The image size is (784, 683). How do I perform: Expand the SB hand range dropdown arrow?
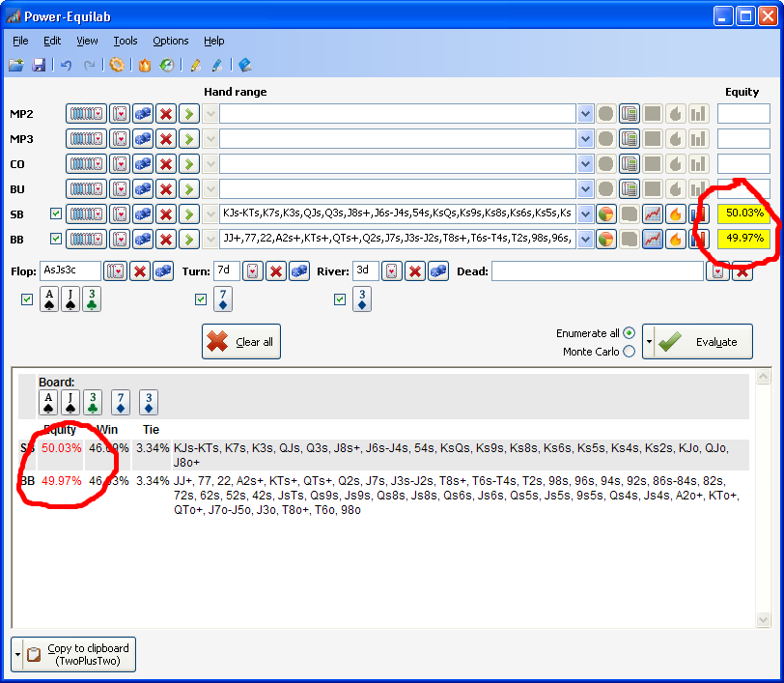(x=585, y=214)
